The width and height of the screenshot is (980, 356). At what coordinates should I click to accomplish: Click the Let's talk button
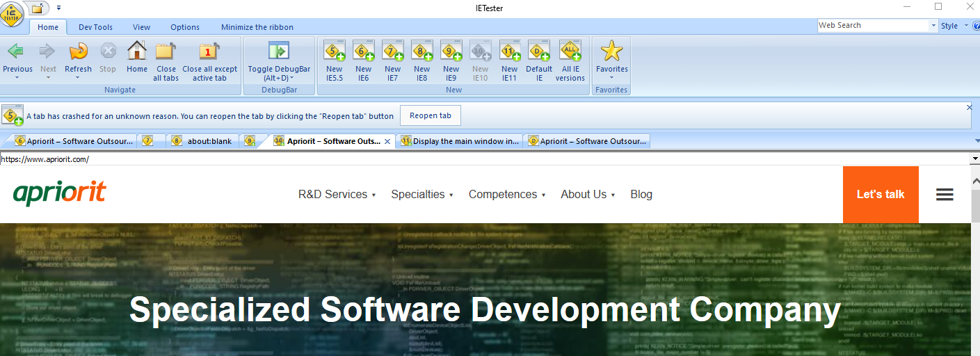(x=881, y=195)
